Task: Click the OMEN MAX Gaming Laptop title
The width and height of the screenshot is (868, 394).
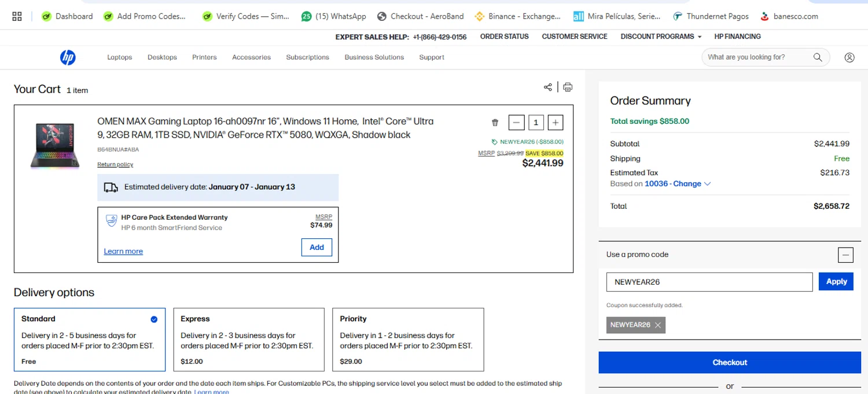Action: click(265, 128)
